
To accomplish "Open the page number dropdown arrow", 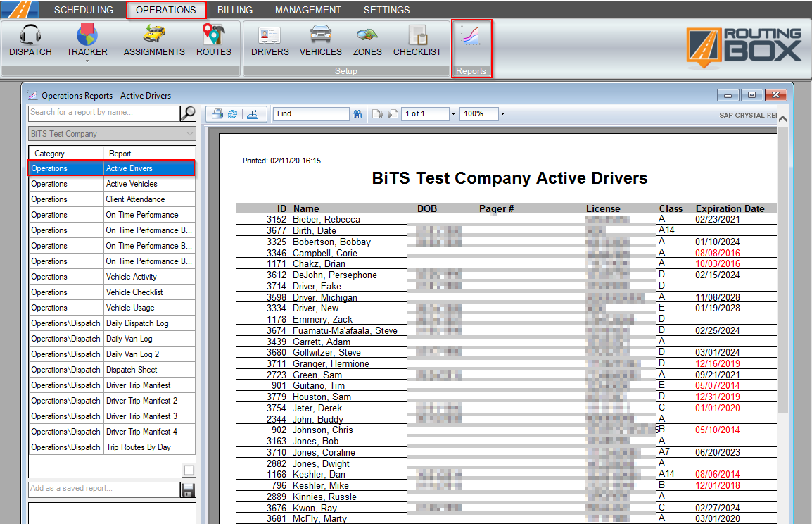I will (x=453, y=114).
